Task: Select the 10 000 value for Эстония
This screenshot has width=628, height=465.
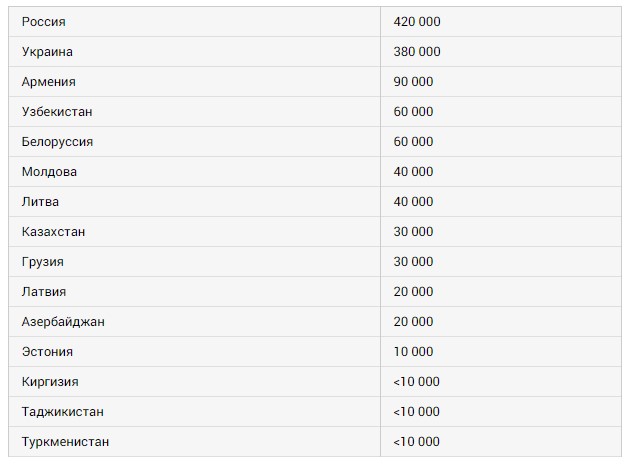Action: pyautogui.click(x=414, y=351)
